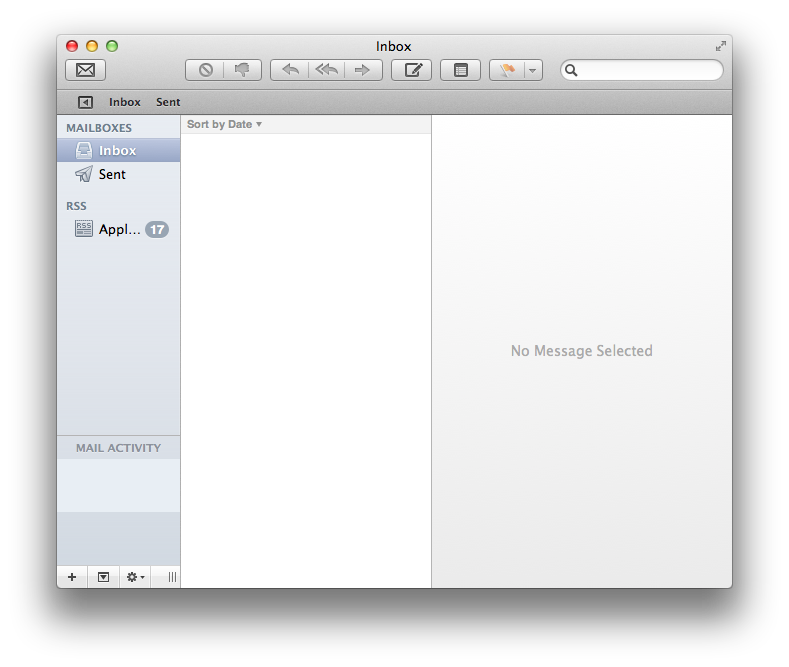Click the Reply arrow icon
The height and width of the screenshot is (667, 789).
pyautogui.click(x=290, y=70)
